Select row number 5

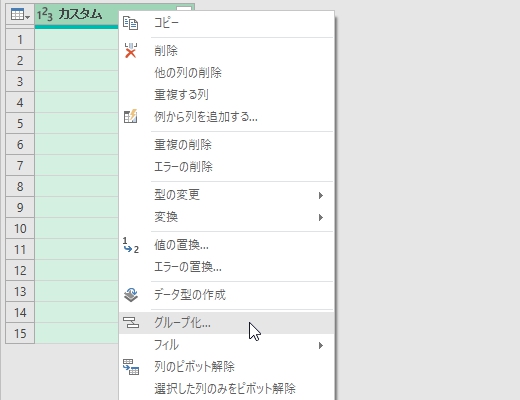20,124
